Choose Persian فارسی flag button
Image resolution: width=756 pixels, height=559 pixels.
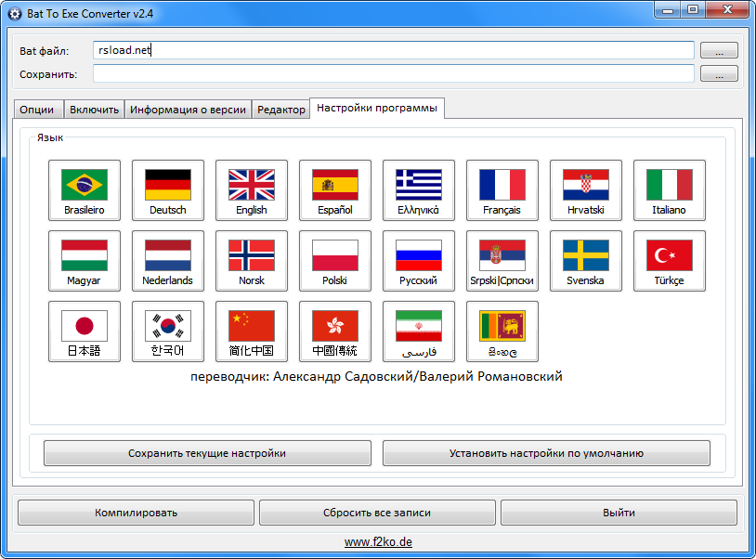pos(419,331)
